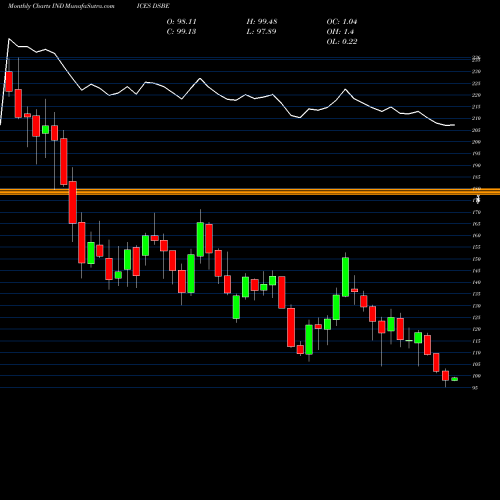Click the 165 price axis label

coord(476,224)
